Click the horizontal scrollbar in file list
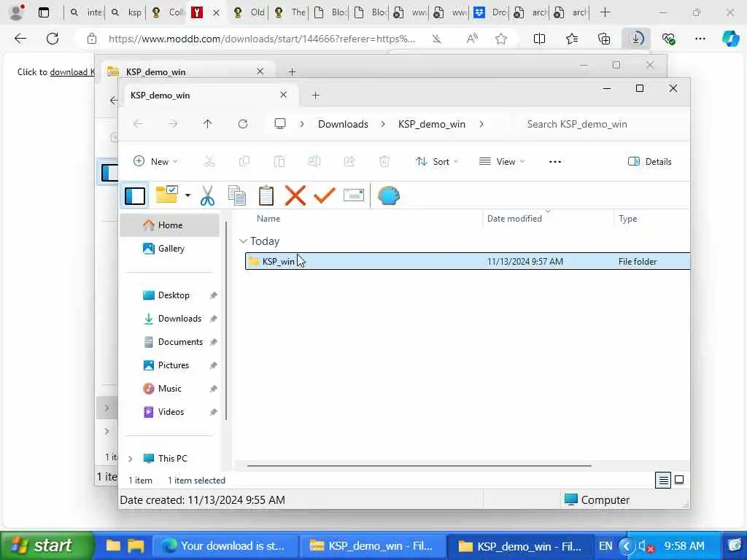Viewport: 747px width, 560px height. click(x=419, y=465)
